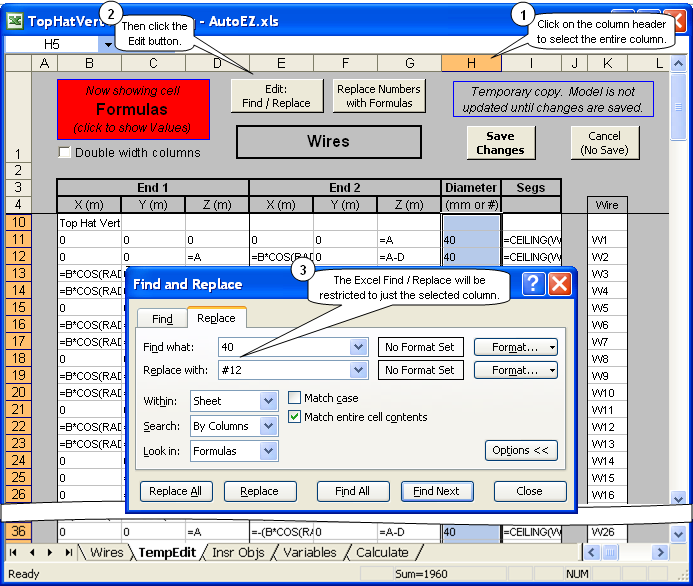Viewport: 693px width, 586px height.
Task: Switch to the Find tab
Action: pyautogui.click(x=162, y=319)
